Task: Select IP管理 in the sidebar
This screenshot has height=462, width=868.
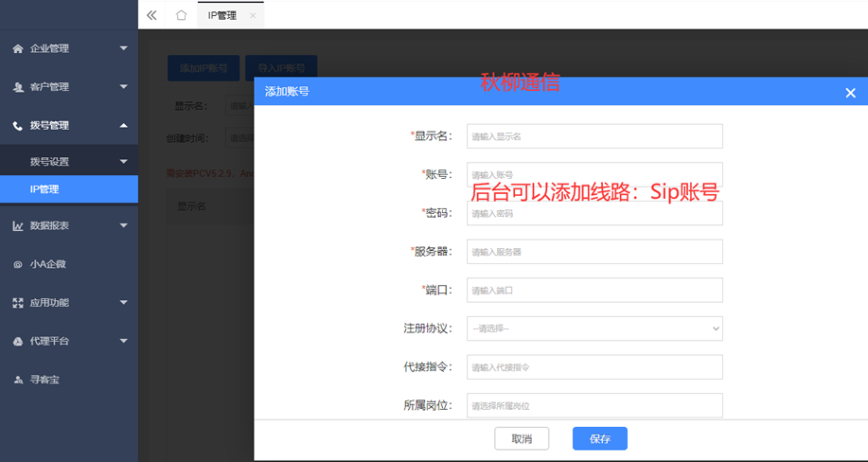Action: click(69, 189)
